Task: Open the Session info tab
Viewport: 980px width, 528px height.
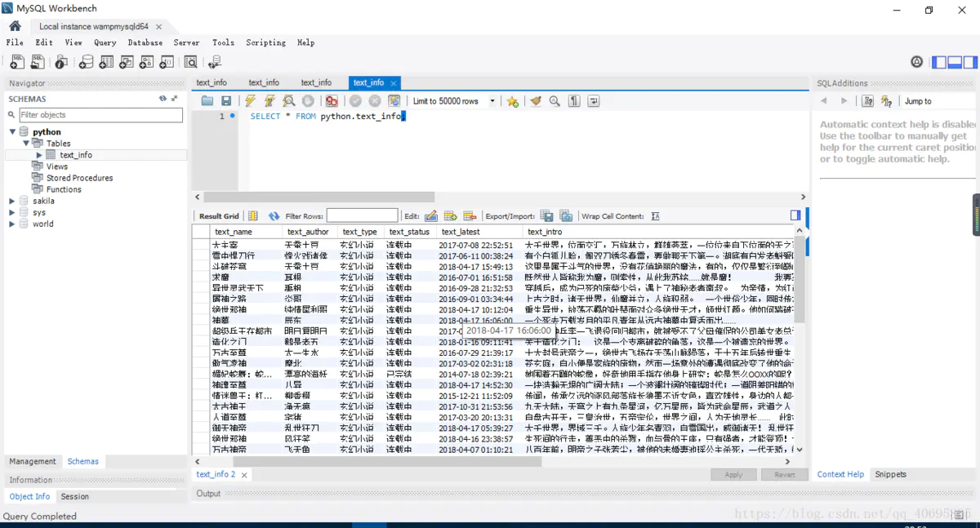Action: [74, 496]
